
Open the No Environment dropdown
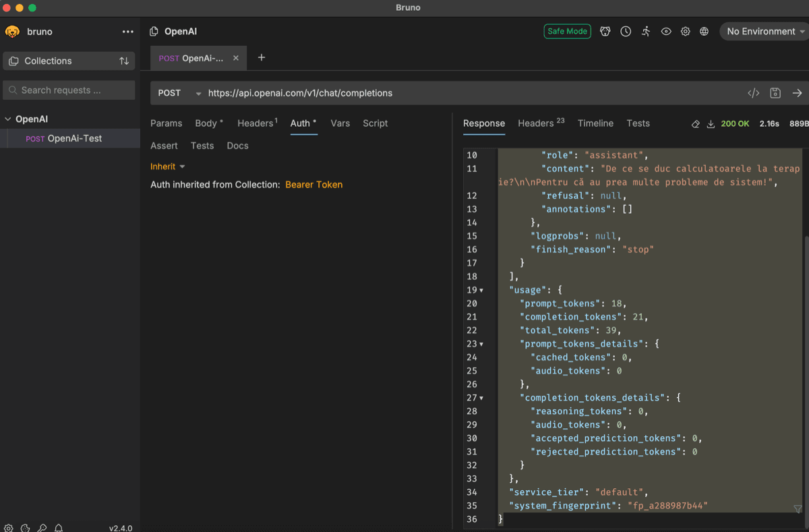click(x=765, y=32)
